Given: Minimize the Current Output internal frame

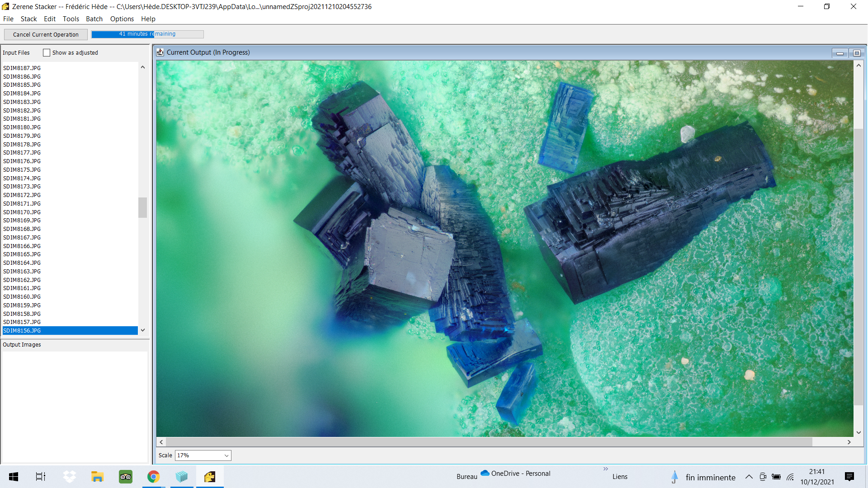Looking at the screenshot, I should [840, 53].
